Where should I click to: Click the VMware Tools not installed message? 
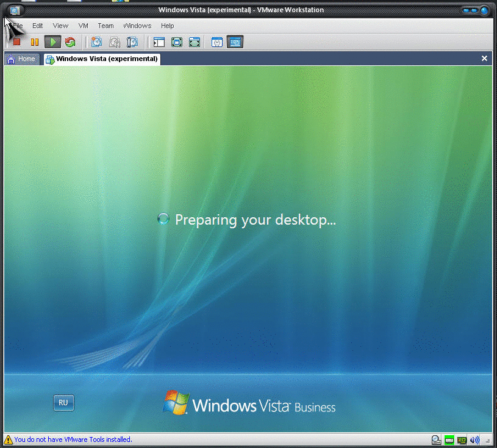pyautogui.click(x=73, y=439)
